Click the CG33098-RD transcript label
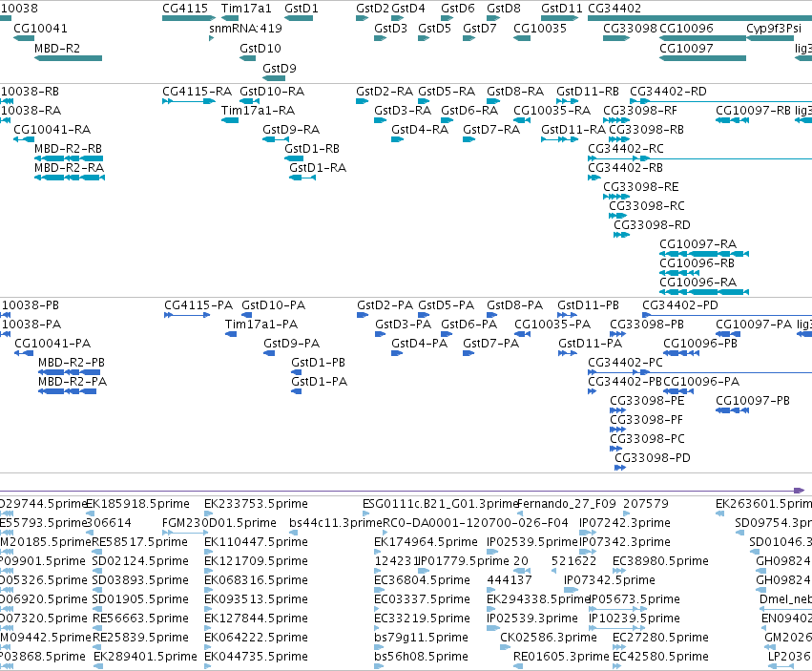The image size is (812, 671). tap(652, 225)
